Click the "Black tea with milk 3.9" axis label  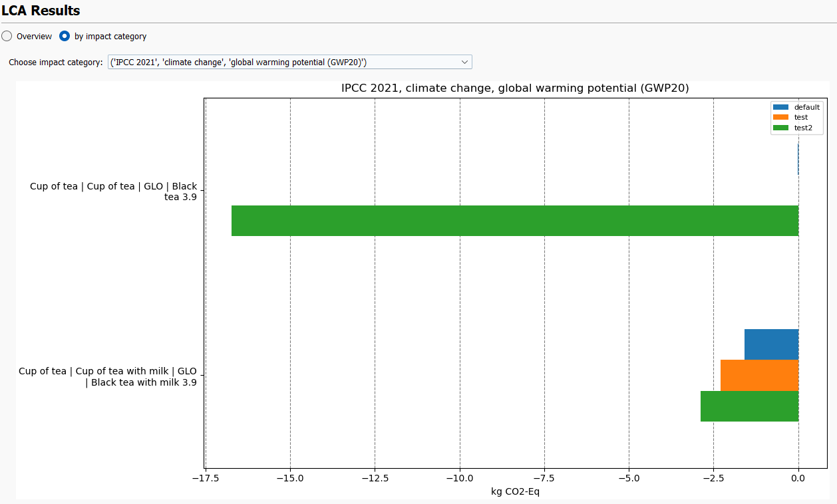[109, 376]
